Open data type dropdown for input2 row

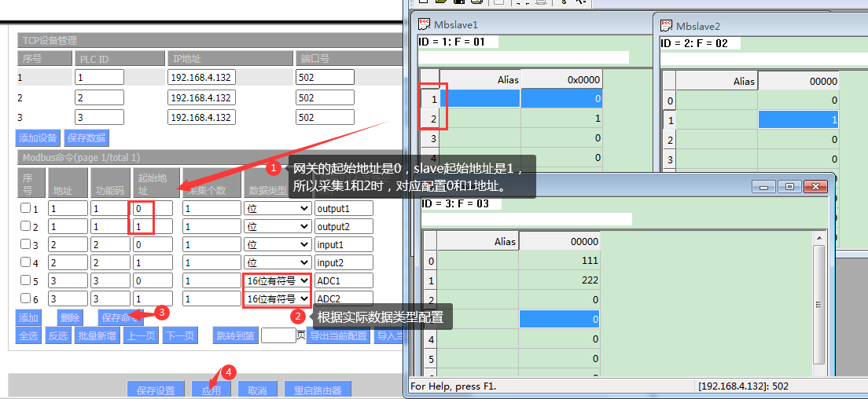(278, 262)
